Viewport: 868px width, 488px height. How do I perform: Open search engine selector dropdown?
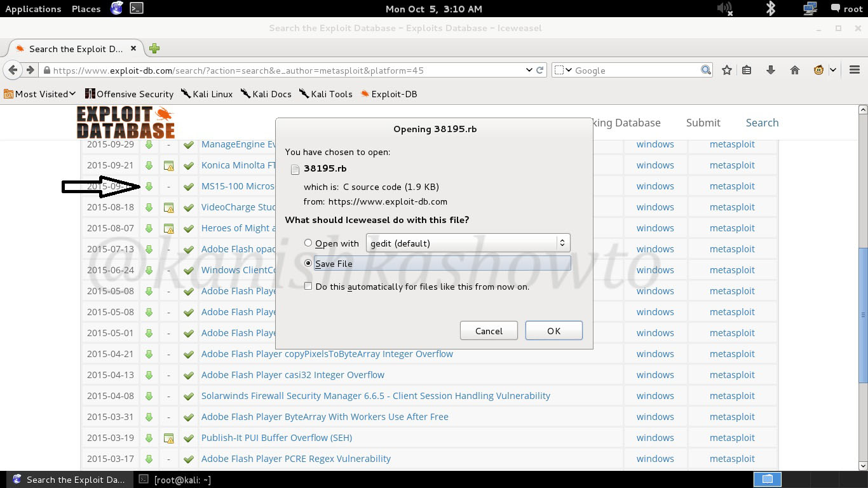(x=563, y=70)
